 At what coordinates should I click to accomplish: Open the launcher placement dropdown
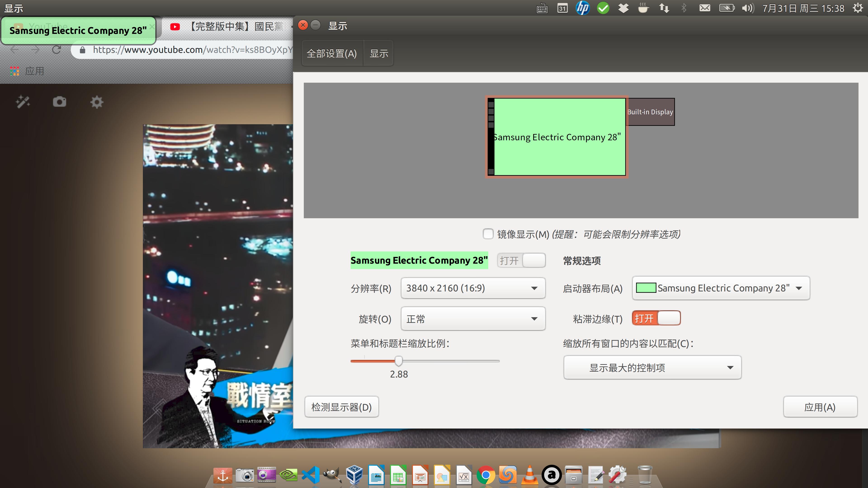click(x=721, y=288)
